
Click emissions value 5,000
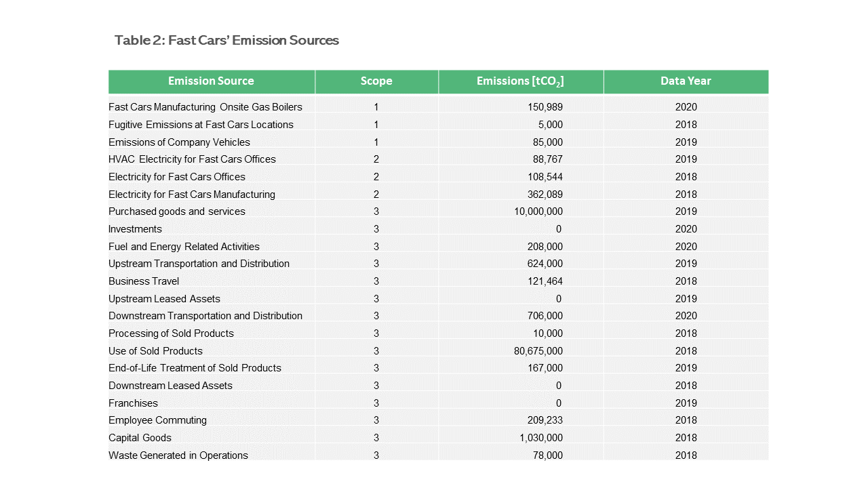(x=551, y=125)
